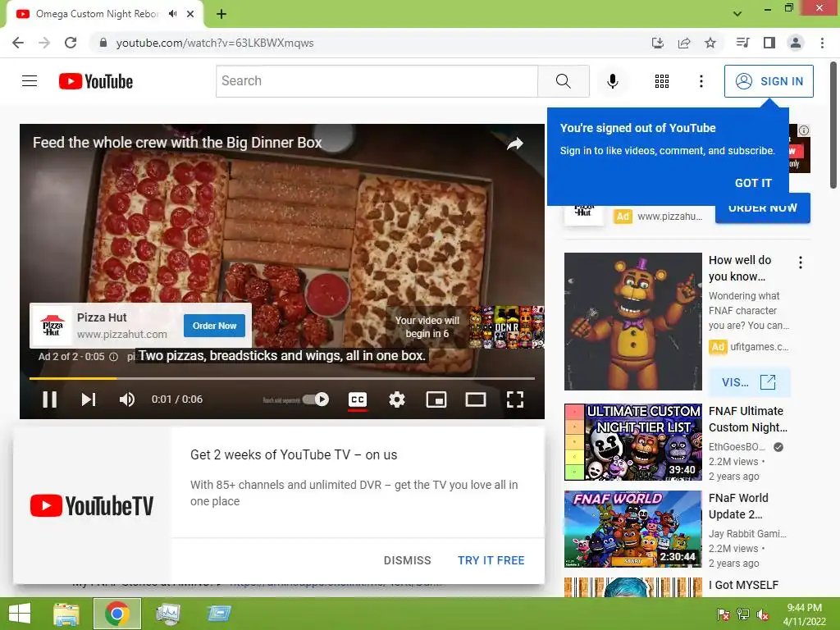Mute the tab via its speaker icon
Image resolution: width=840 pixels, height=630 pixels.
pos(172,14)
